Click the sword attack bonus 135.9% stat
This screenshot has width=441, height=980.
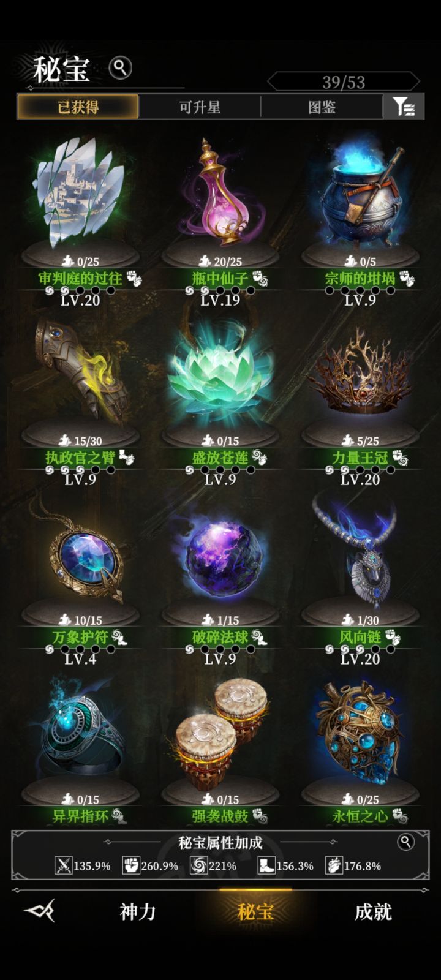(83, 865)
